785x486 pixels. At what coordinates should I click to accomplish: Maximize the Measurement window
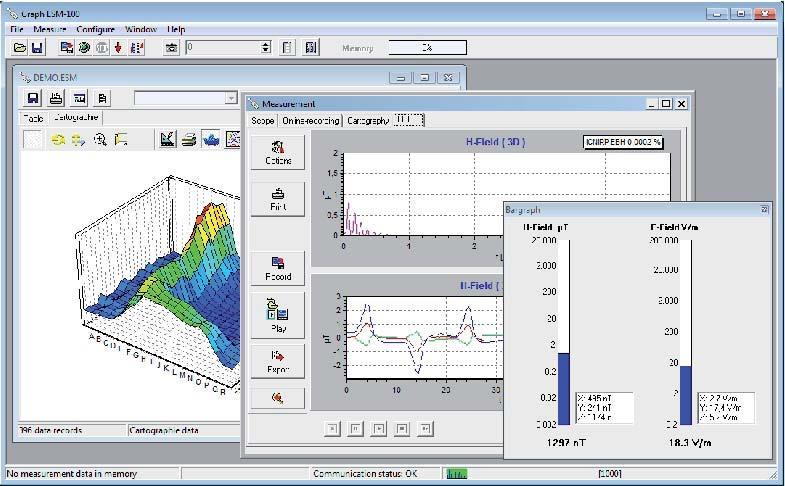(666, 104)
